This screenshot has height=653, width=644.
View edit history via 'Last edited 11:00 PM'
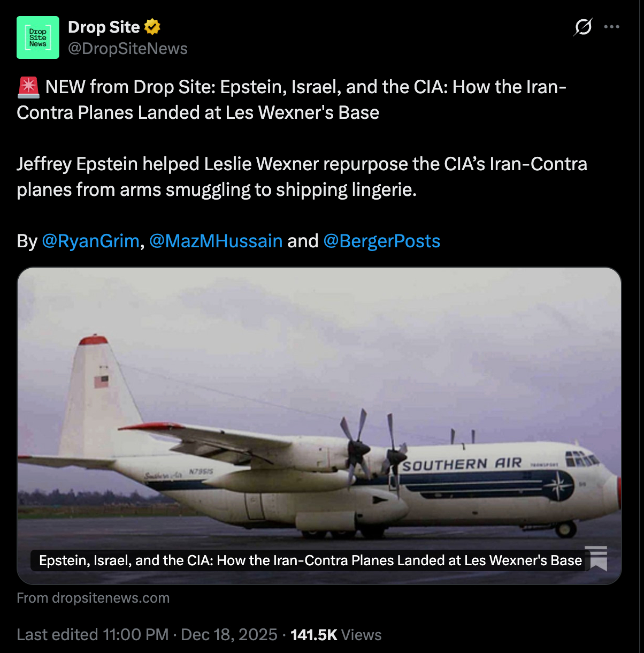tap(93, 635)
